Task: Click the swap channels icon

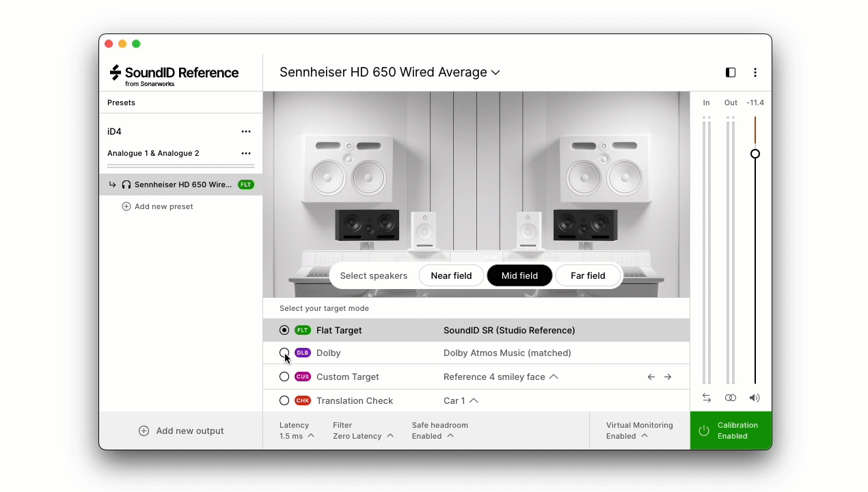Action: click(707, 398)
